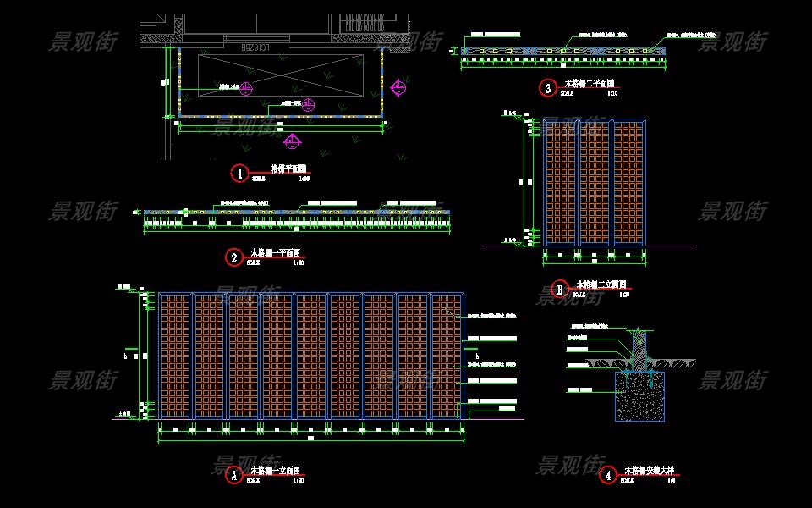The height and width of the screenshot is (508, 812).
Task: Select the circled number 2 marker
Action: coord(234,257)
